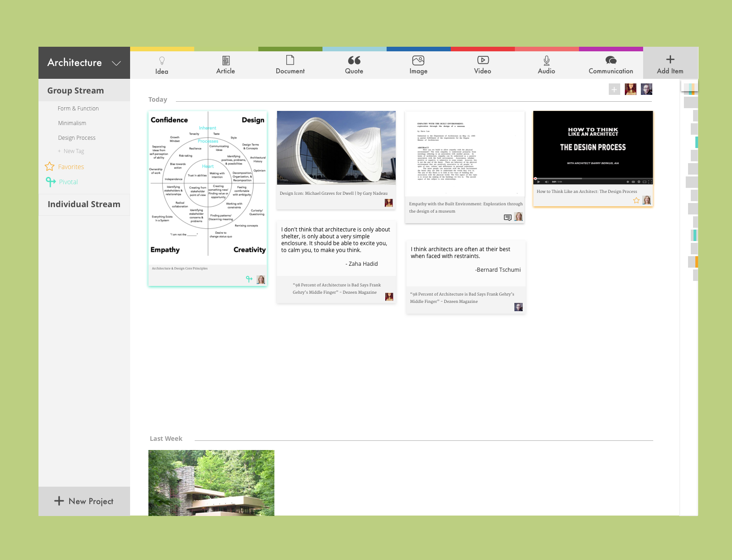Favorite the How to Think video card
The height and width of the screenshot is (560, 732).
636,200
